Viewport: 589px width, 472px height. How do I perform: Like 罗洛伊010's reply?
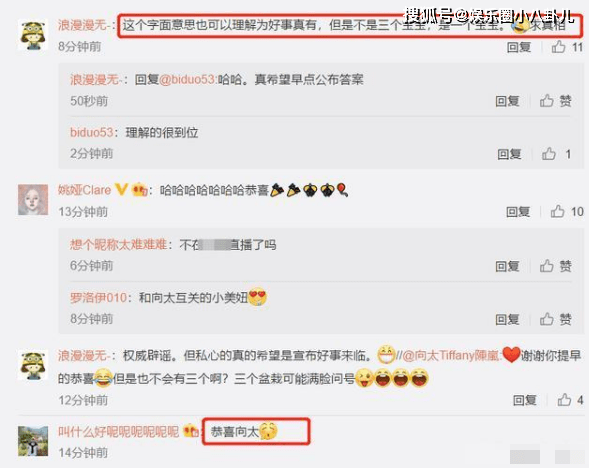[547, 319]
